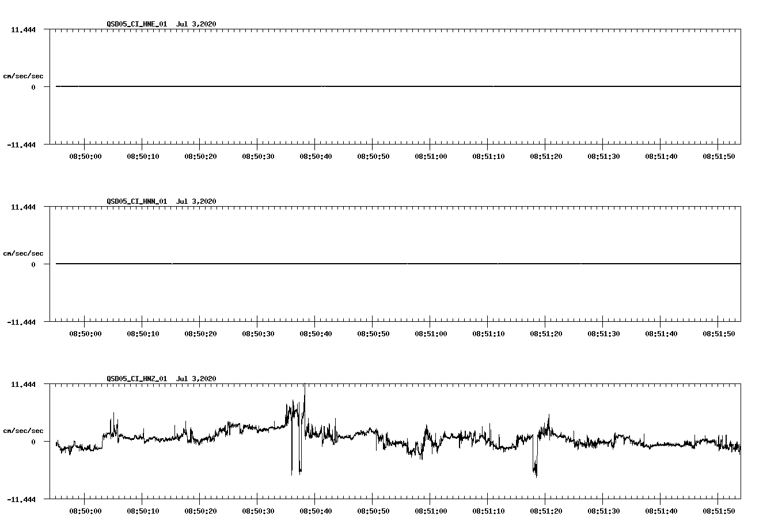Click the 08:50:40 time label under HNN chart
The width and height of the screenshot is (782, 532).
(x=316, y=334)
